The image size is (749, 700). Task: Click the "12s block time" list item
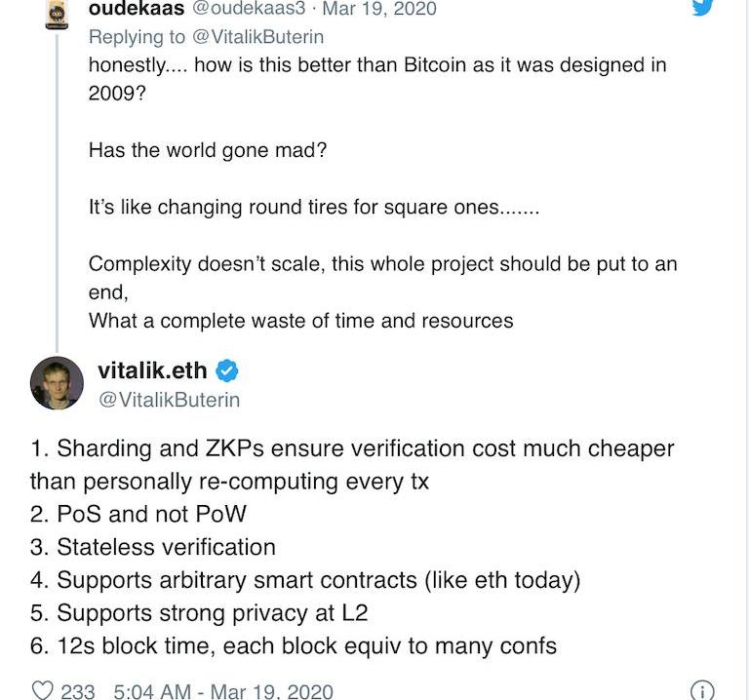[x=293, y=645]
